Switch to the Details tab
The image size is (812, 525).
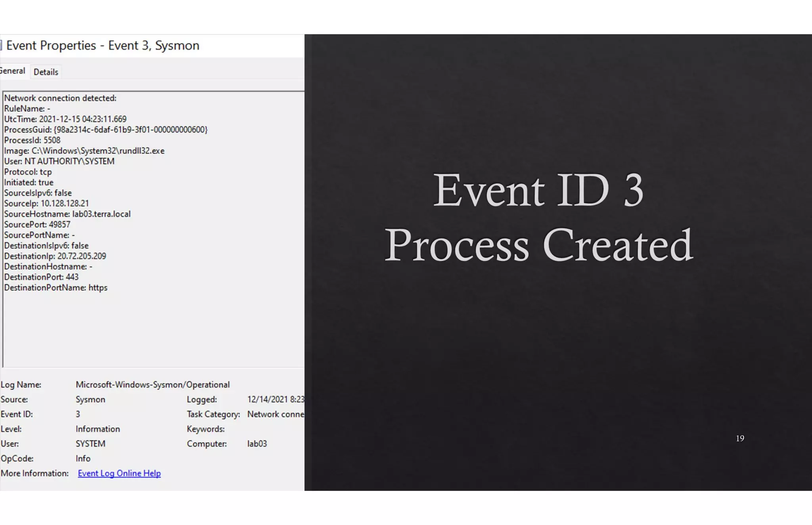(x=46, y=72)
